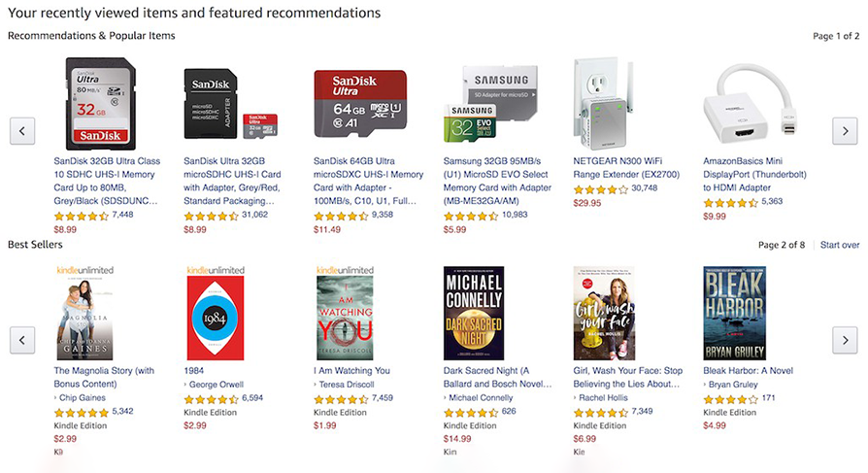Click the Recommendations row right arrow
The height and width of the screenshot is (473, 868).
pos(845,130)
